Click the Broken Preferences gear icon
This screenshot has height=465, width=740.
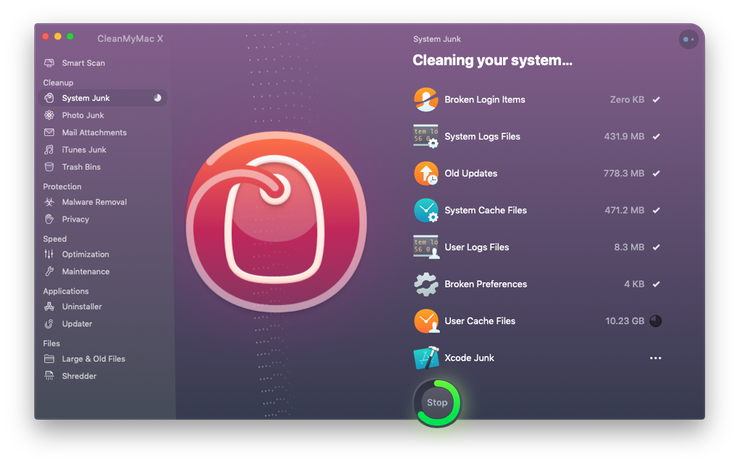click(x=426, y=284)
